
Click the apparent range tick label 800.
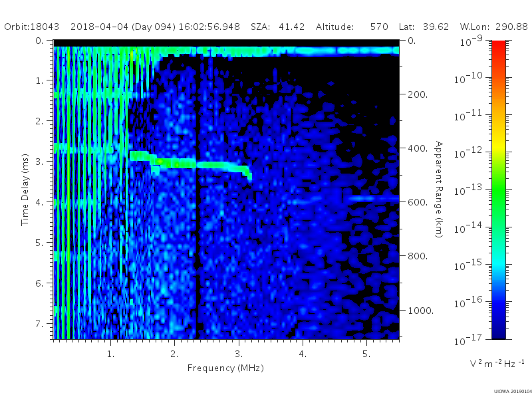[418, 257]
